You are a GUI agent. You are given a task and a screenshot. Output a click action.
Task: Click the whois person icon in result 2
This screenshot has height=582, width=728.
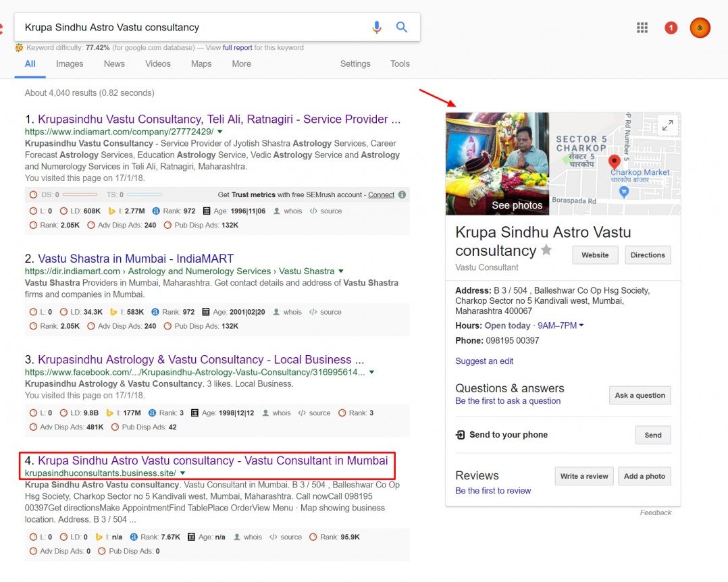[x=276, y=312]
